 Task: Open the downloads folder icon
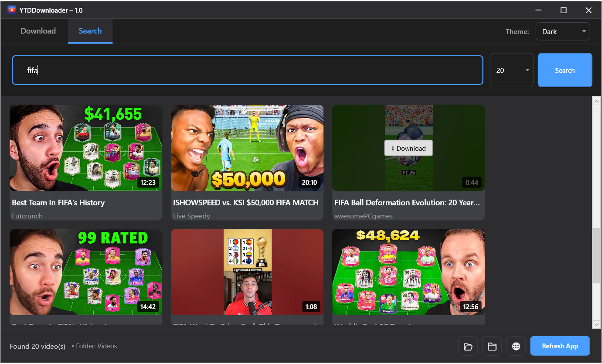click(468, 346)
